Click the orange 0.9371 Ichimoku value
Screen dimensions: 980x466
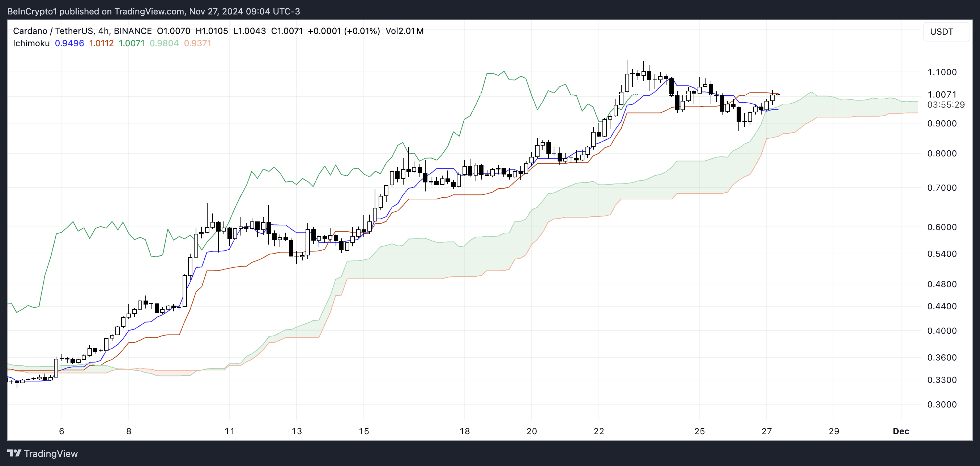click(x=197, y=43)
